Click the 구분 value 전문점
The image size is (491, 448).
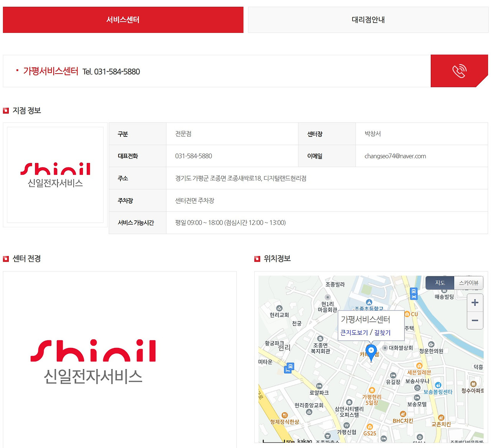(183, 134)
